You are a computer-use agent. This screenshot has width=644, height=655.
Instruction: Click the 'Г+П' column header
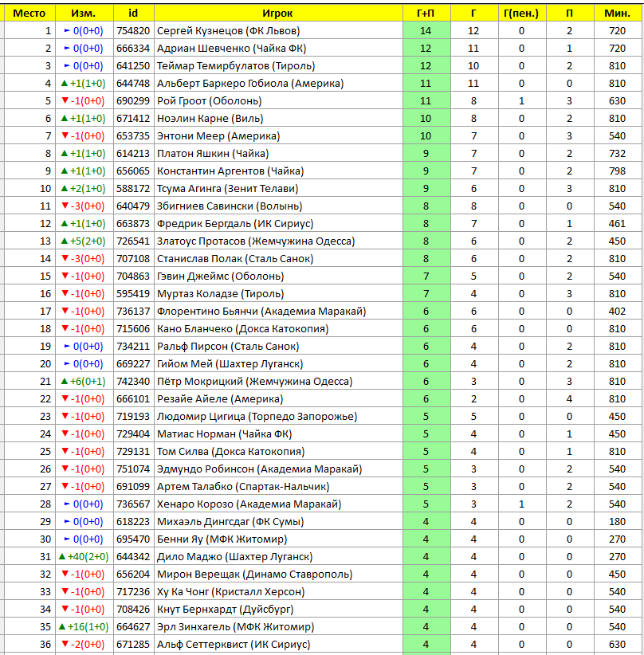click(x=426, y=13)
